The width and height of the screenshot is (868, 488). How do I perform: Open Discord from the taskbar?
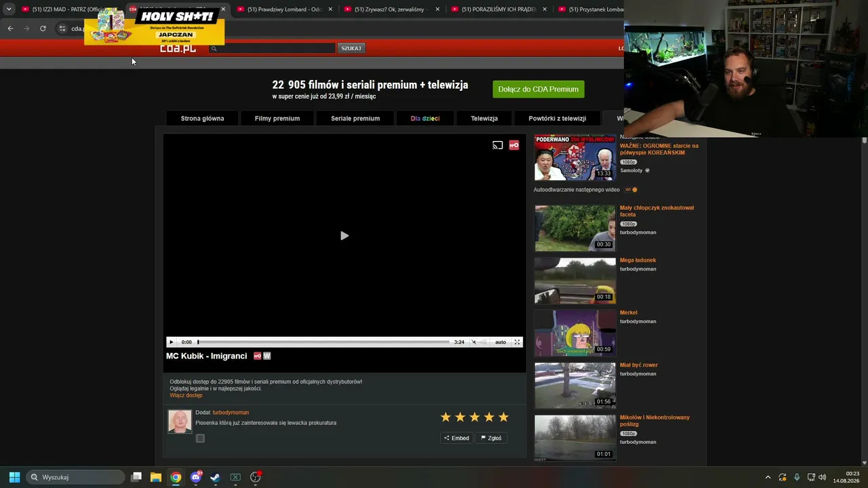[x=196, y=477]
